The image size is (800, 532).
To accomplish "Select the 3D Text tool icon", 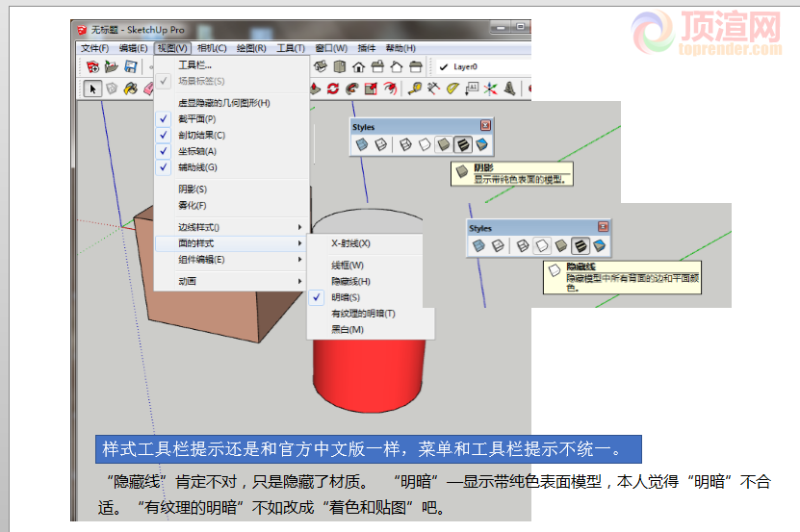I will 509,89.
